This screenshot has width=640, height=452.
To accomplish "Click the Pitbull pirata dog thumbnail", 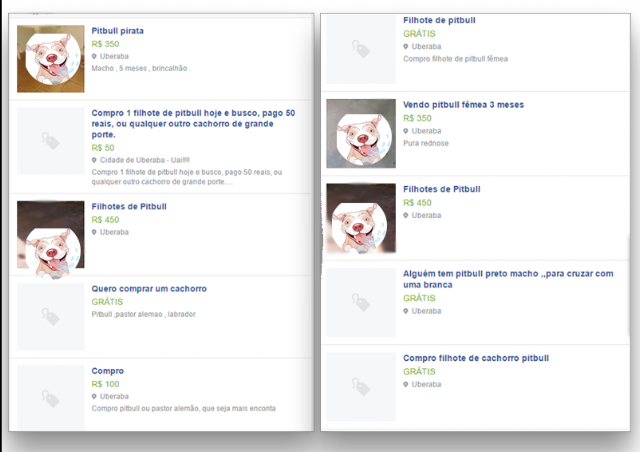I will [x=51, y=59].
